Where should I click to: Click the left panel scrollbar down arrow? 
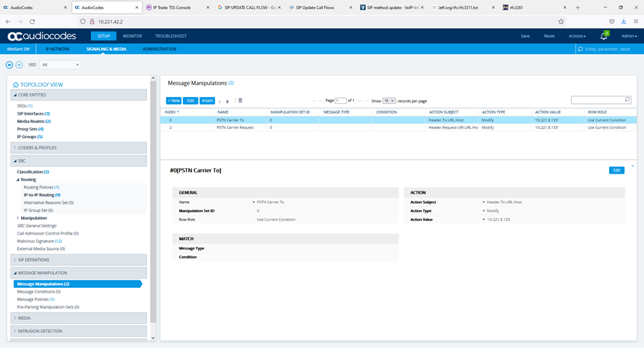(x=153, y=338)
